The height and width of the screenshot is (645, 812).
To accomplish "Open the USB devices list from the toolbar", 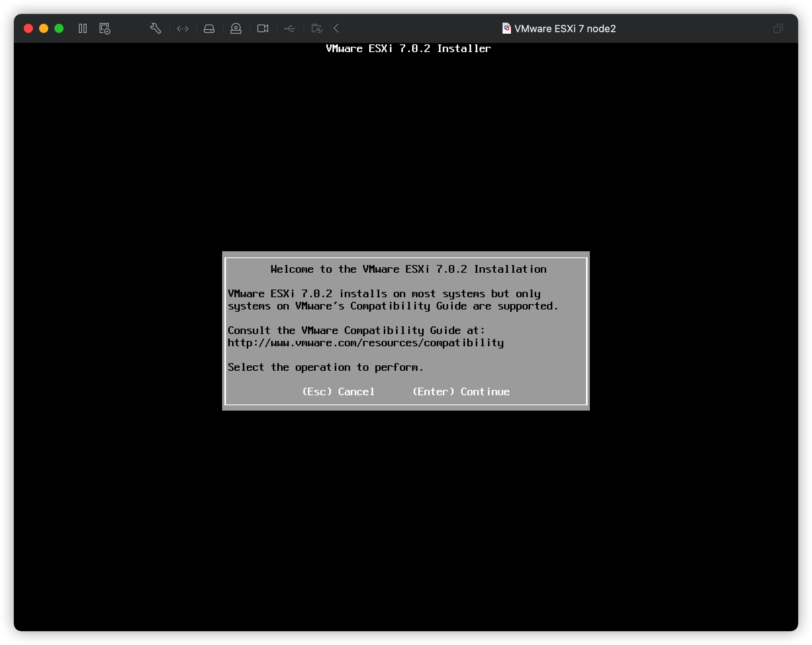I will click(x=290, y=28).
